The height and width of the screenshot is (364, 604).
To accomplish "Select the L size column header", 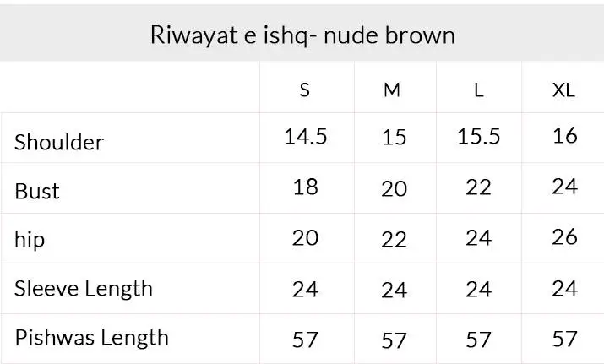I will 479,90.
